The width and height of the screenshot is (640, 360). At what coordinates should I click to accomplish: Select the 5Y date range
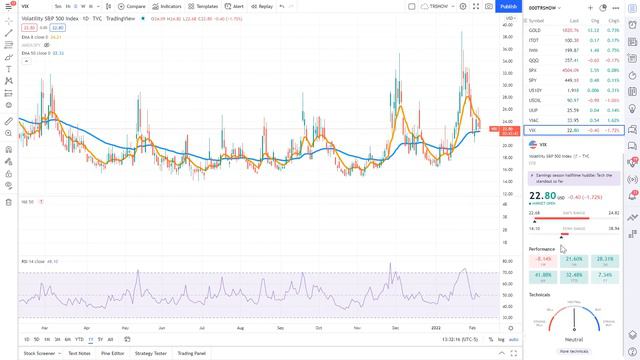(100, 340)
